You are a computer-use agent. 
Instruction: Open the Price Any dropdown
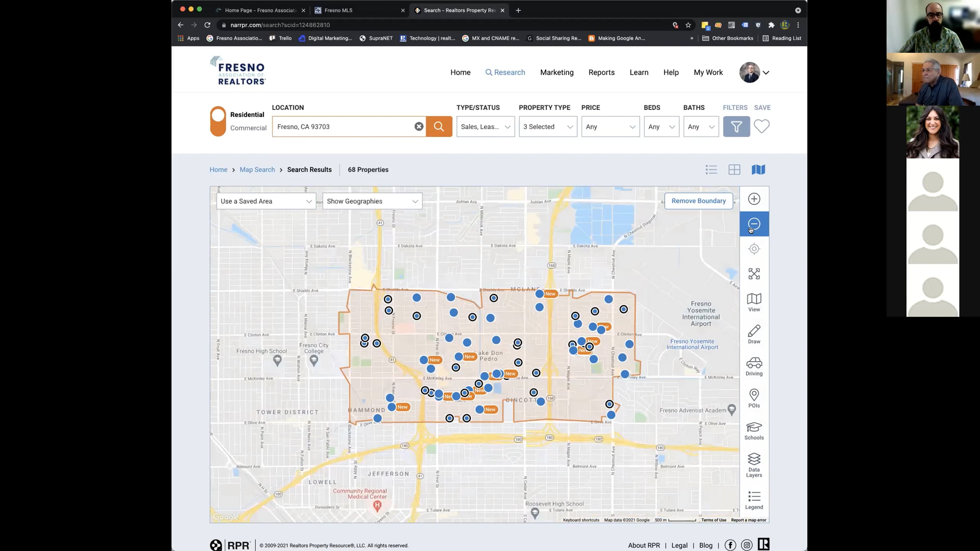pyautogui.click(x=610, y=127)
